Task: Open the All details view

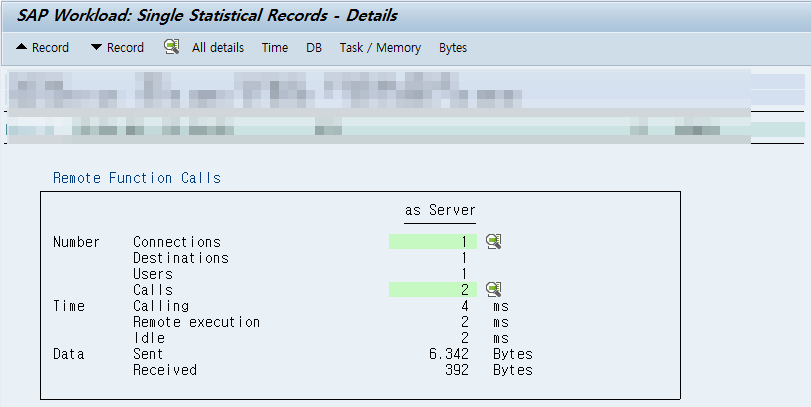Action: (x=218, y=47)
